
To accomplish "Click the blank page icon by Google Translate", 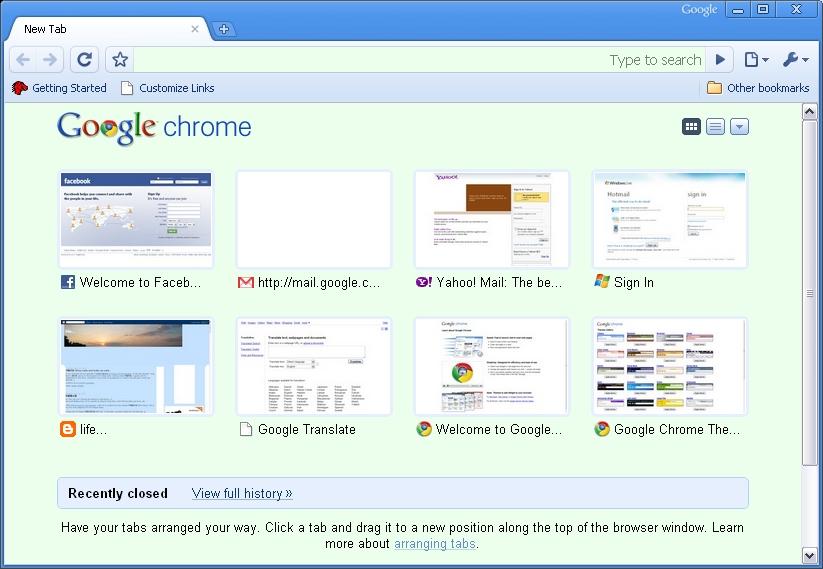I will coord(246,429).
